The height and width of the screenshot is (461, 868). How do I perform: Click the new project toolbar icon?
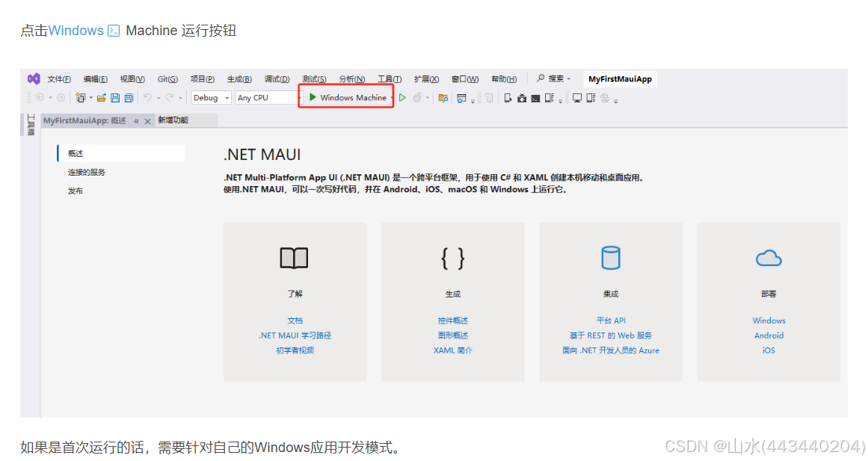(81, 97)
